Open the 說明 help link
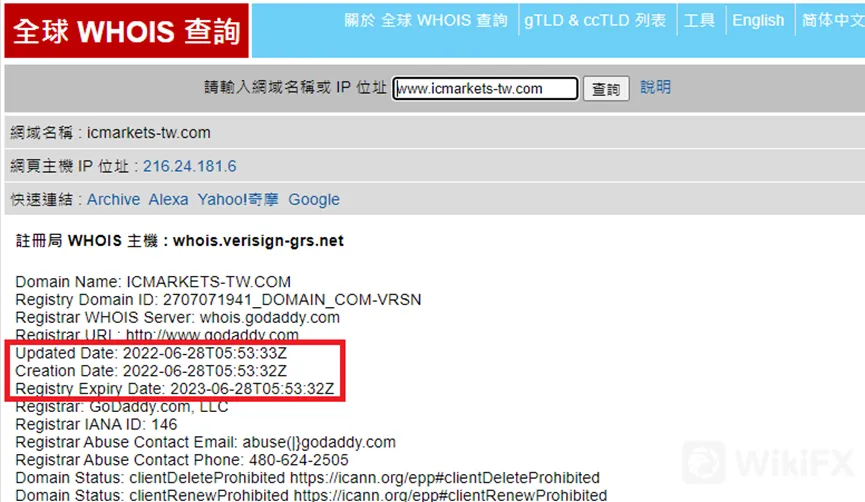 (x=655, y=87)
